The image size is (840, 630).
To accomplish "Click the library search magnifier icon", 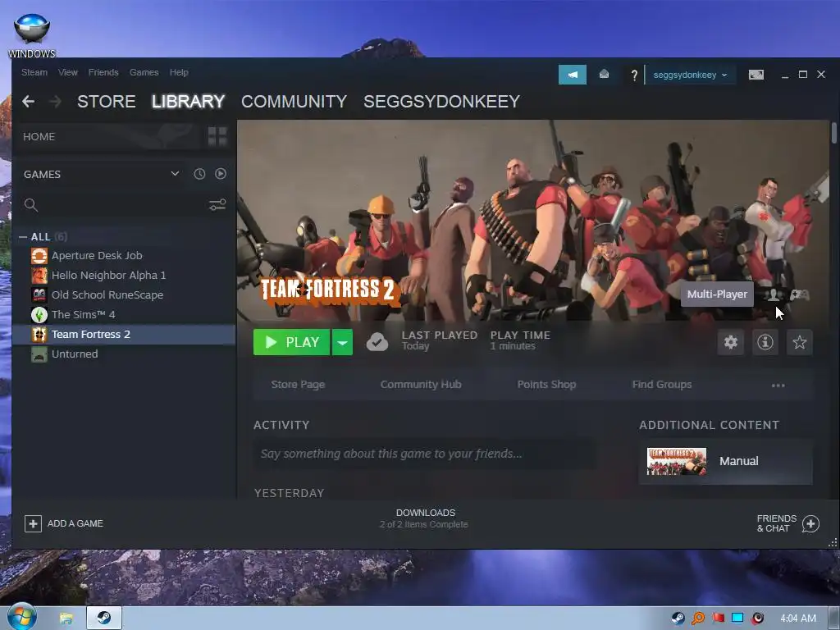I will pyautogui.click(x=31, y=204).
